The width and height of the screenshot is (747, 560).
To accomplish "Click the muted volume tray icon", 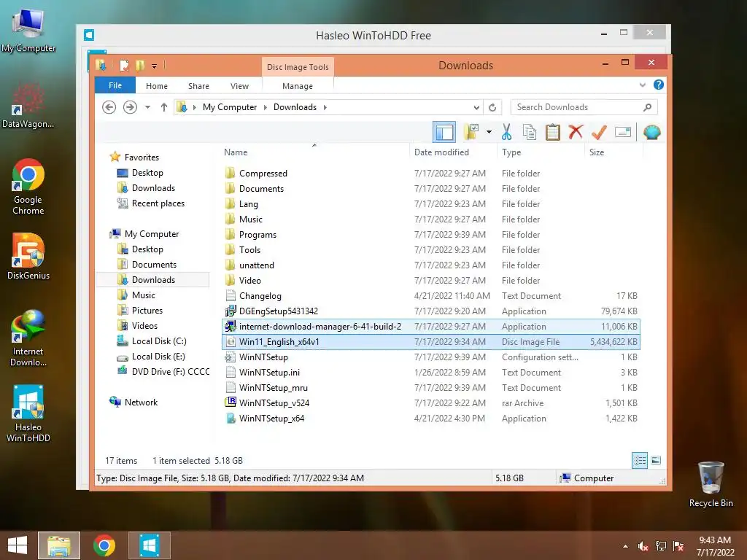I will click(x=643, y=545).
